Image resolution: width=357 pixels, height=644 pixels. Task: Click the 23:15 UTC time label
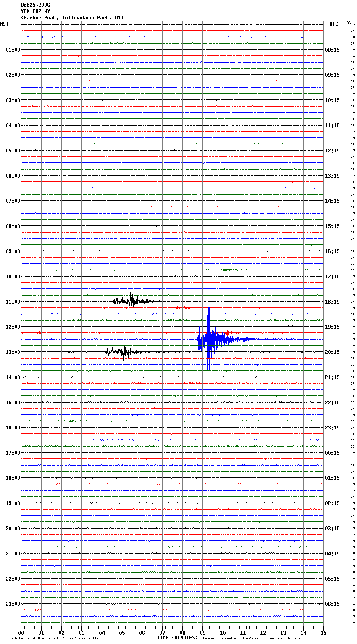pos(332,428)
